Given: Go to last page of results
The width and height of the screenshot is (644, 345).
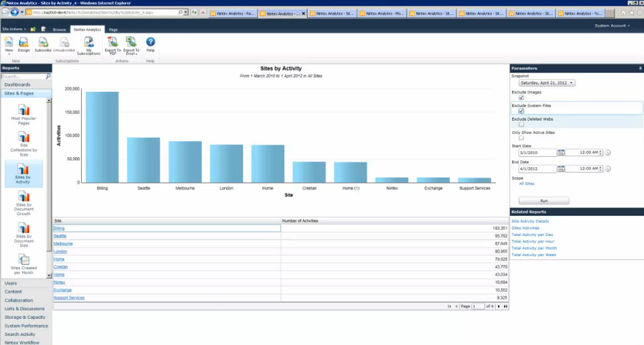Looking at the screenshot, I should tap(505, 306).
